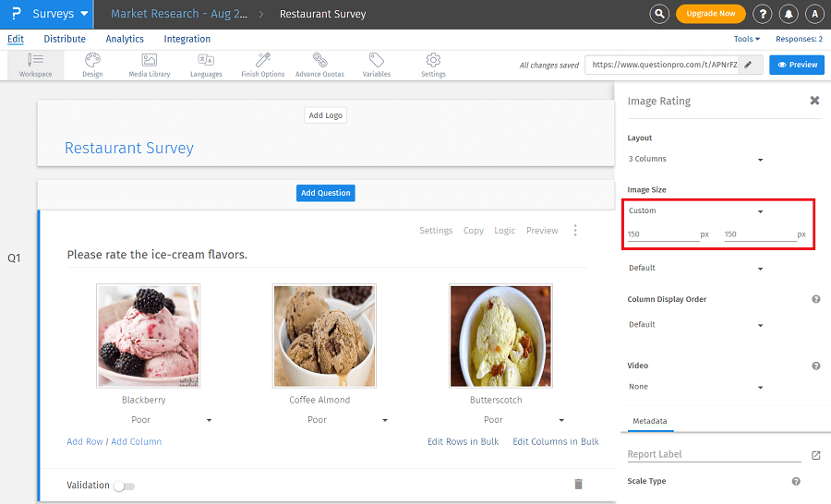Click the Report Label input field

pos(713,454)
